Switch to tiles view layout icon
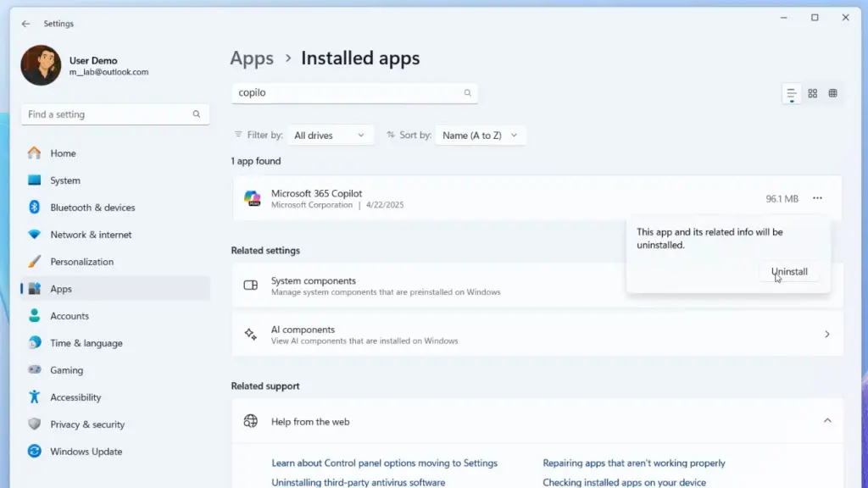 [x=833, y=93]
